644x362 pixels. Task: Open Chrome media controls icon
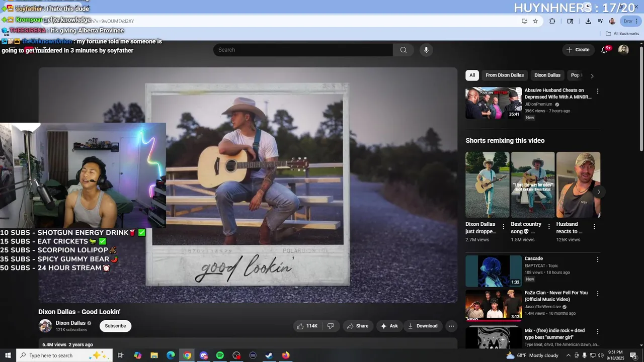[600, 21]
